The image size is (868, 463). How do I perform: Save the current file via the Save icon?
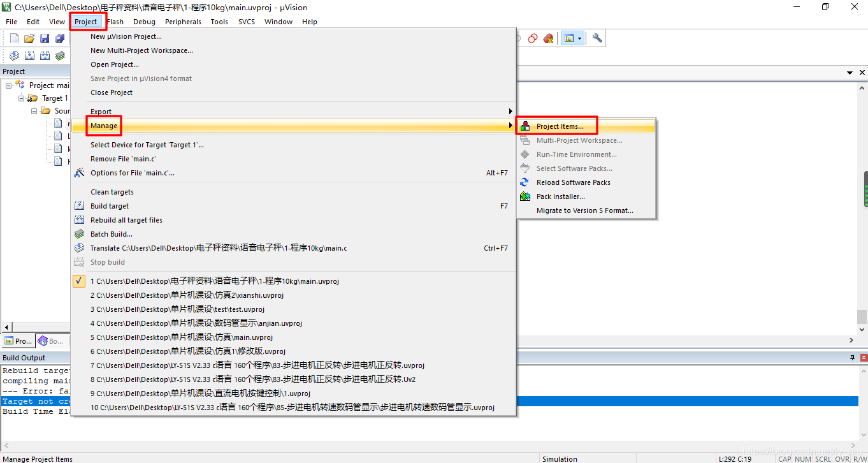(45, 38)
